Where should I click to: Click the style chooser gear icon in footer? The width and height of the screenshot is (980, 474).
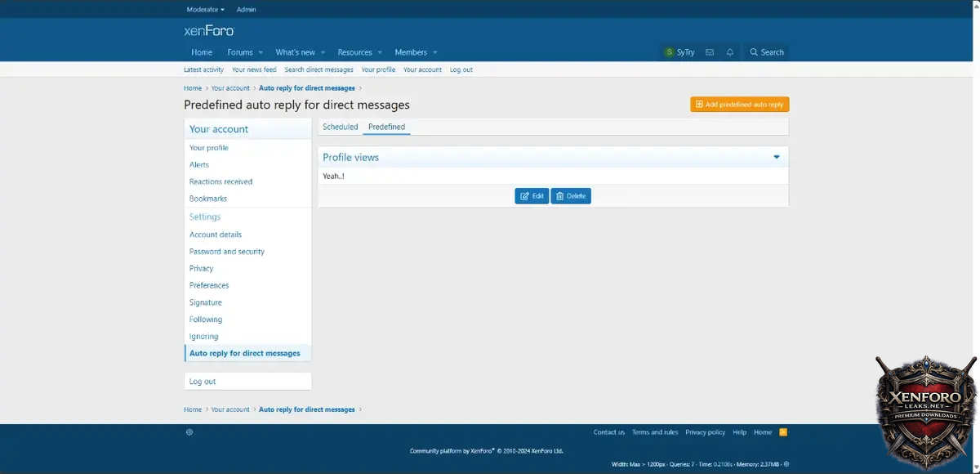tap(189, 432)
